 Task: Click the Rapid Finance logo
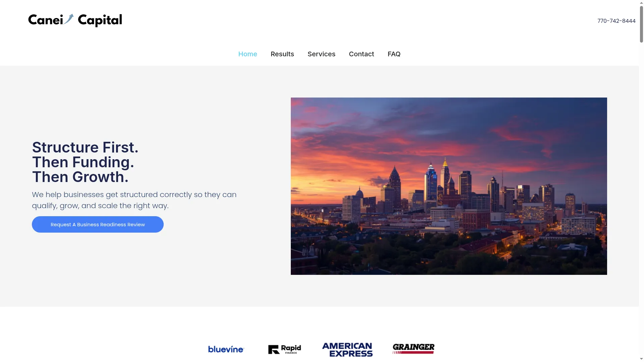pyautogui.click(x=284, y=349)
